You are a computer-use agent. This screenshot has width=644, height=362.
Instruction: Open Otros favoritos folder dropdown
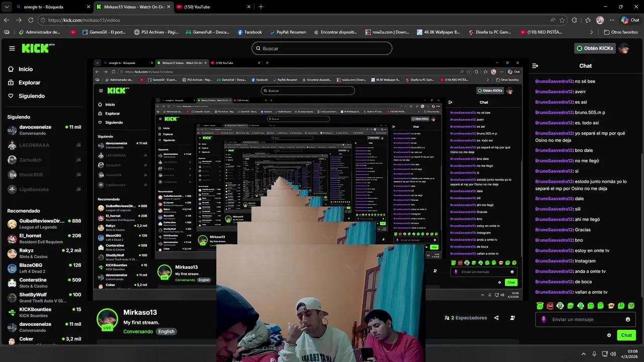621,32
